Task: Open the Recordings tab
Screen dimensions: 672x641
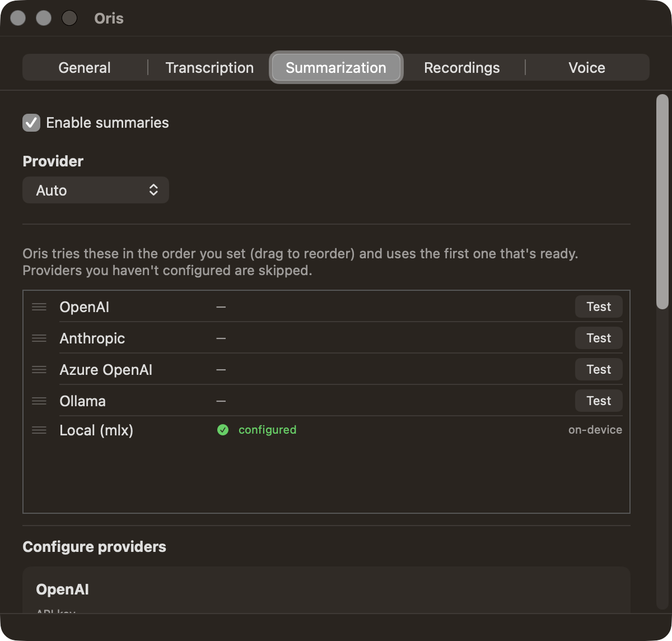Action: 462,68
